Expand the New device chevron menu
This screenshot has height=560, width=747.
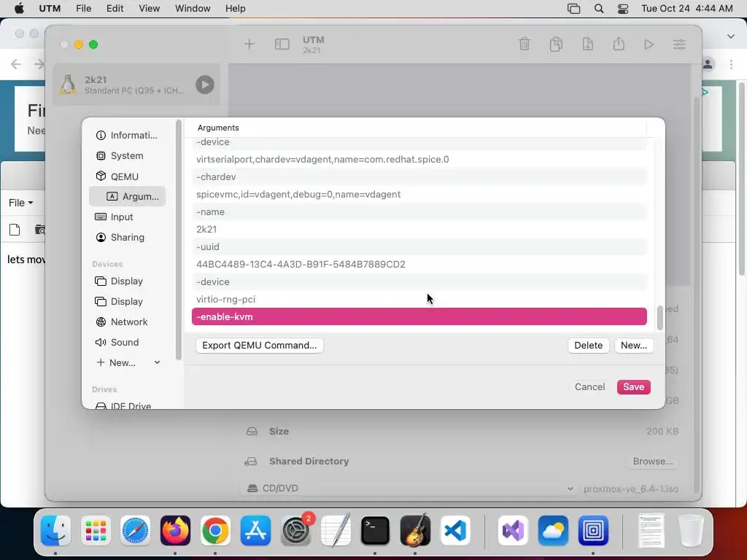point(158,362)
